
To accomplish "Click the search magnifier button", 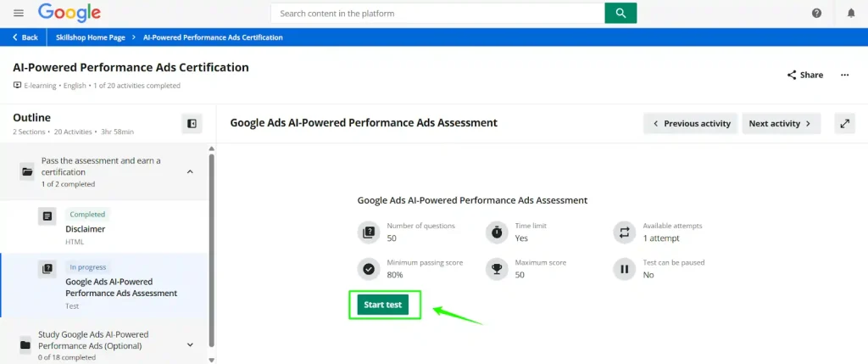I will (620, 13).
